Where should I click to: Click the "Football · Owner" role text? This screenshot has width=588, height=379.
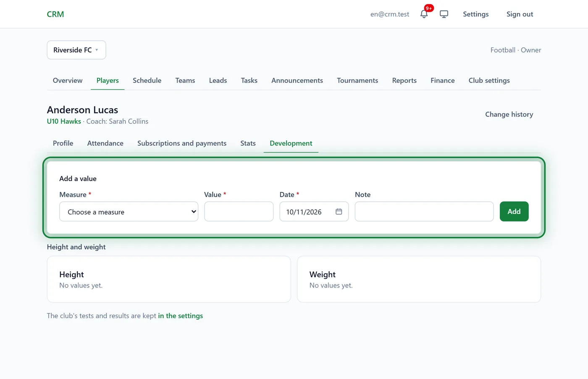(516, 50)
